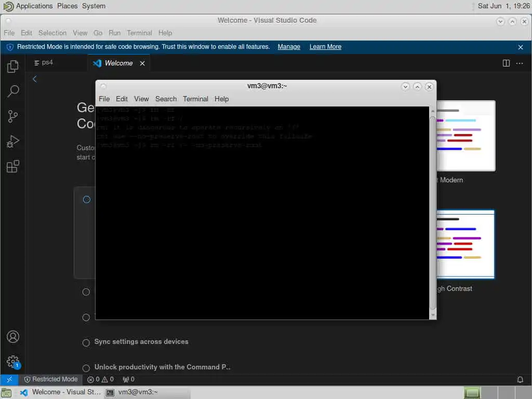Open the Search view in activity bar
The height and width of the screenshot is (399, 532).
(13, 91)
